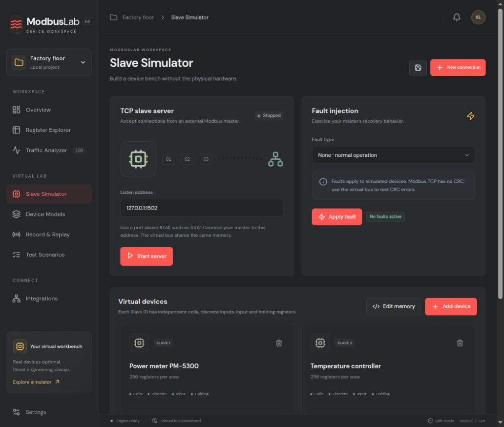The image size is (504, 427).
Task: Delete the Power meter PM-5300 device
Action: [x=279, y=343]
